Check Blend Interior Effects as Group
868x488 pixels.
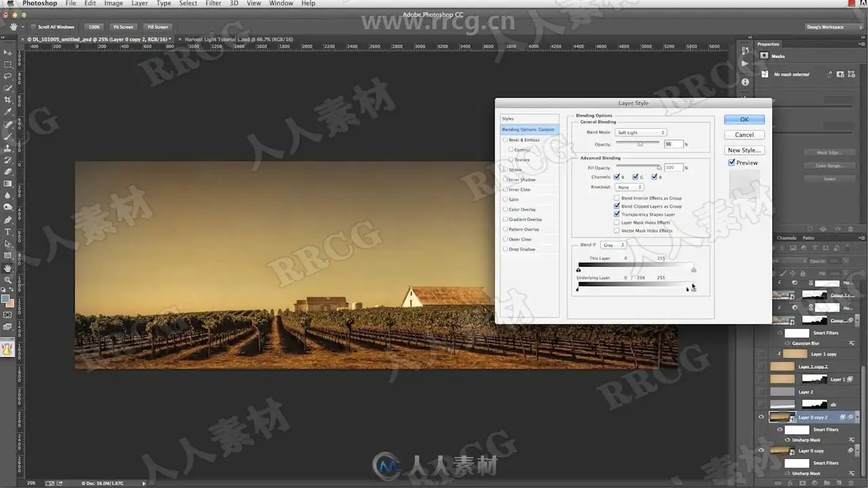[x=616, y=198]
